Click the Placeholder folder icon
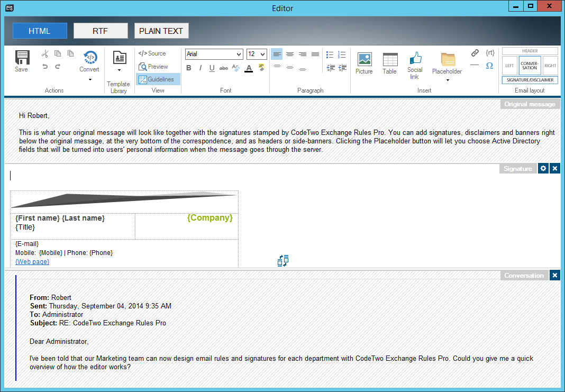The height and width of the screenshot is (392, 565). [448, 59]
